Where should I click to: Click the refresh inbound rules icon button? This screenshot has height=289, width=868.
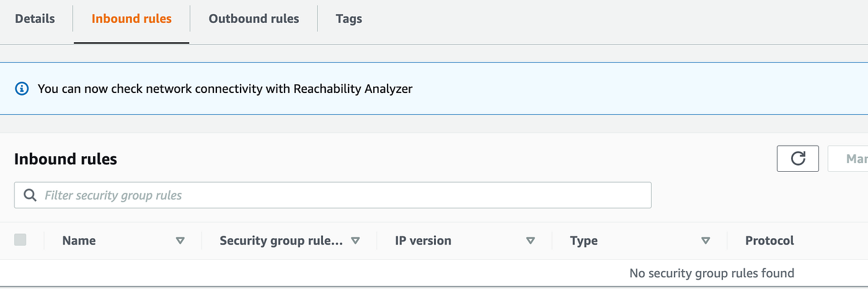pyautogui.click(x=798, y=159)
